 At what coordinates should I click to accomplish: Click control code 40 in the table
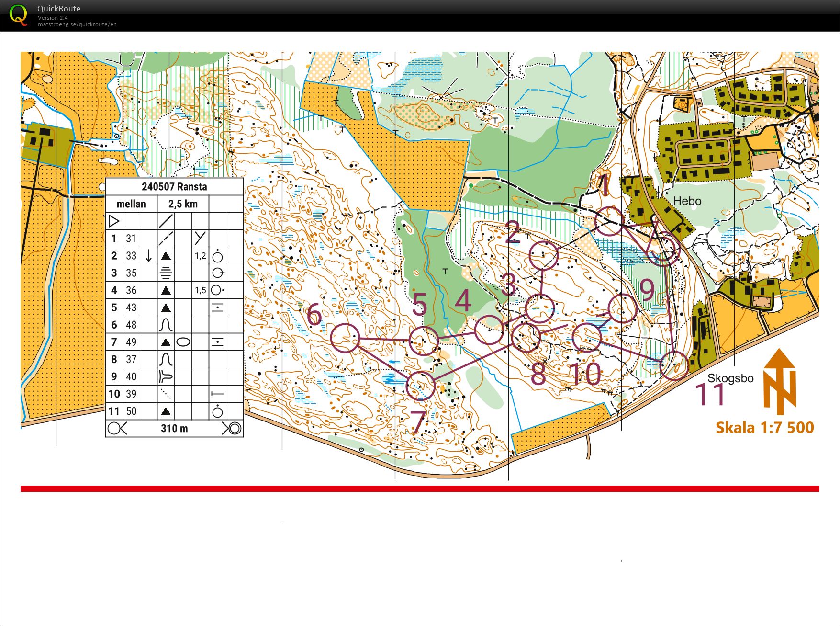[131, 376]
